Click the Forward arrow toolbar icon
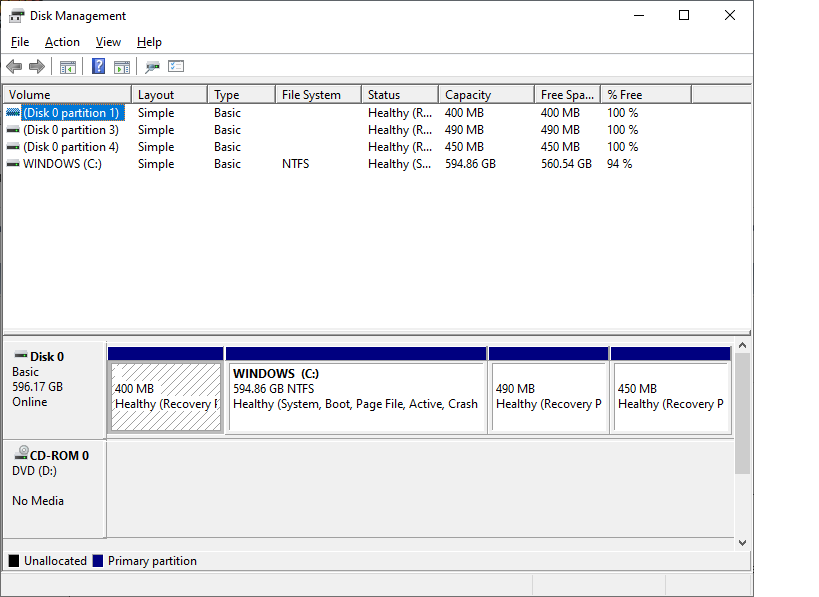819x597 pixels. pyautogui.click(x=37, y=67)
